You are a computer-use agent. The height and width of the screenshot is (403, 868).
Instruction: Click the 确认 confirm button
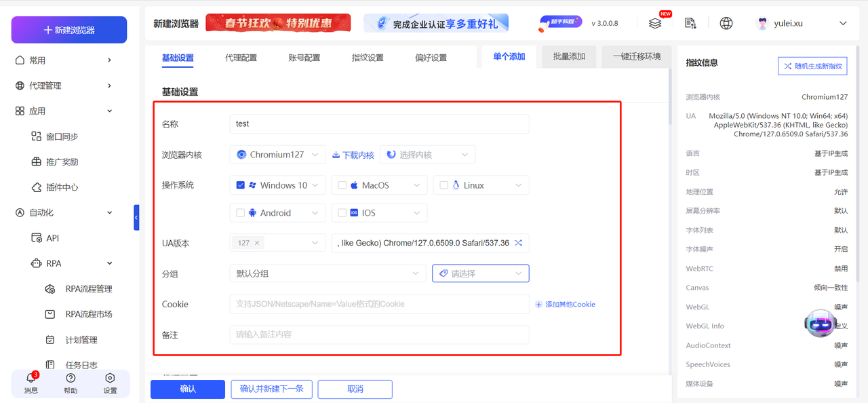(x=187, y=389)
